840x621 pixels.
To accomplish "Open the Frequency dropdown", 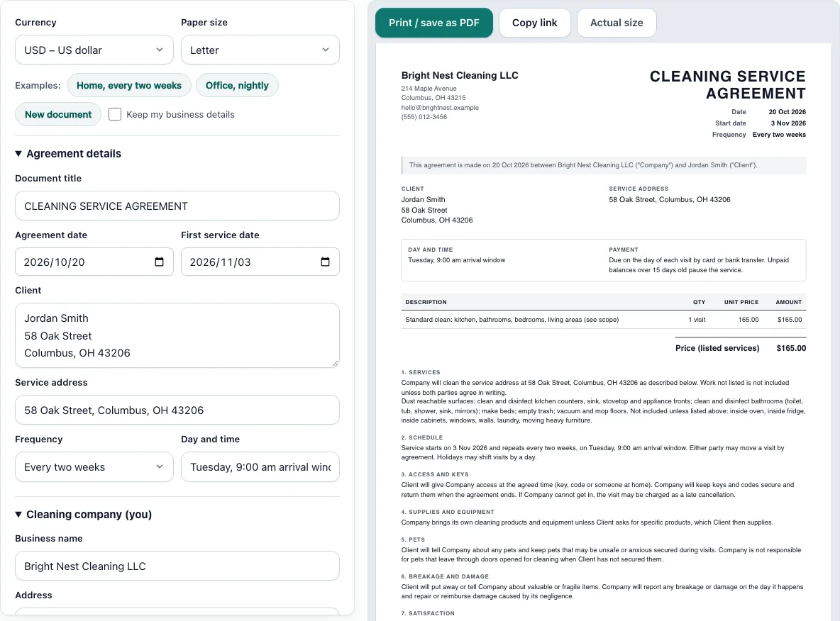I will 94,467.
